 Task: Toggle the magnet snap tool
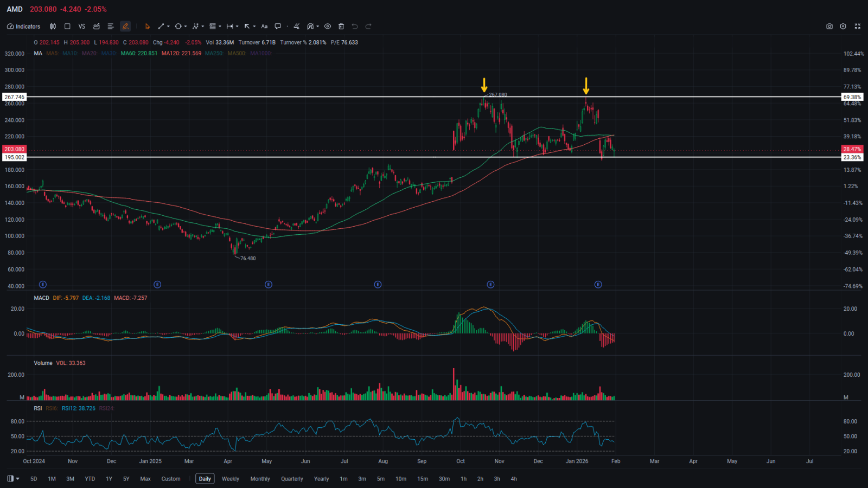(310, 26)
